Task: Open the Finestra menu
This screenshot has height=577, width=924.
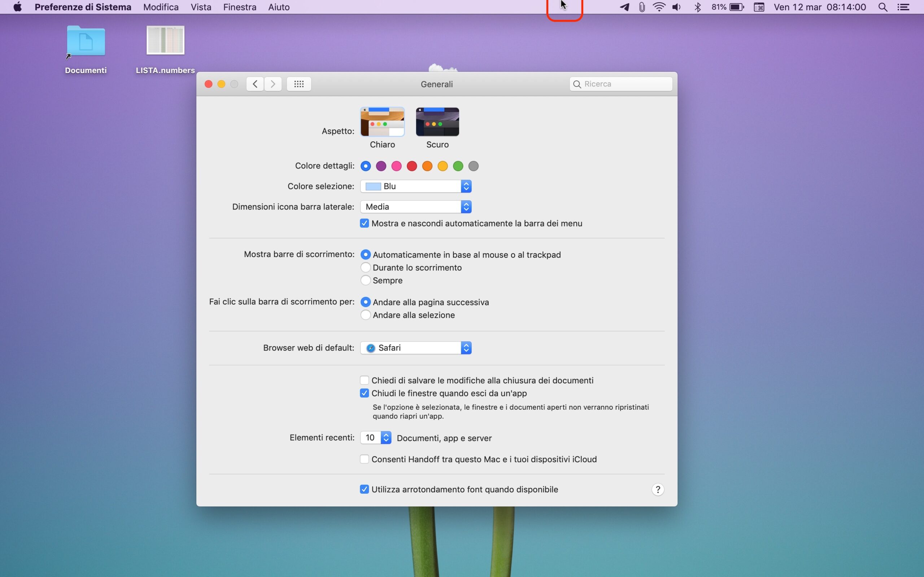Action: coord(239,7)
